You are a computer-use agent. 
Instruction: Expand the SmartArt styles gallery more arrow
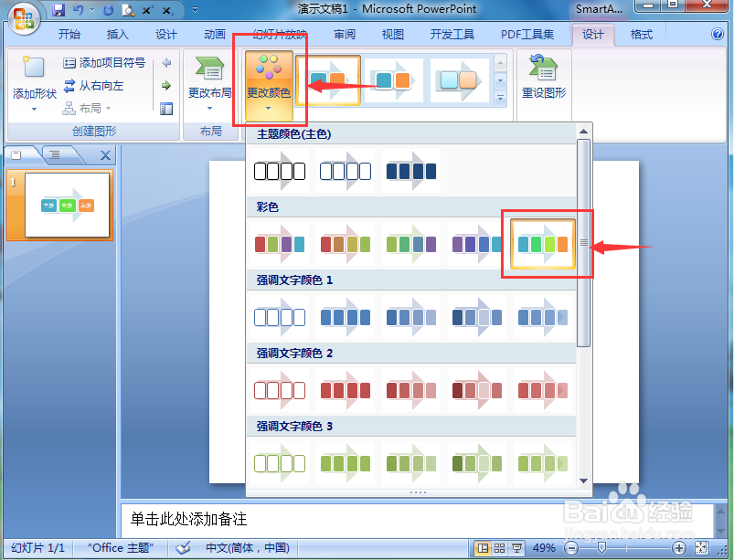pos(500,99)
